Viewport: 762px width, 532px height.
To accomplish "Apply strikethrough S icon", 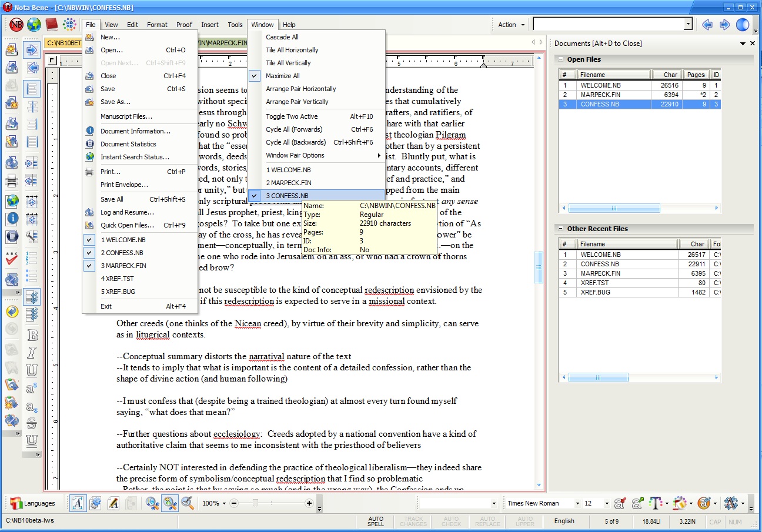I will [x=32, y=423].
